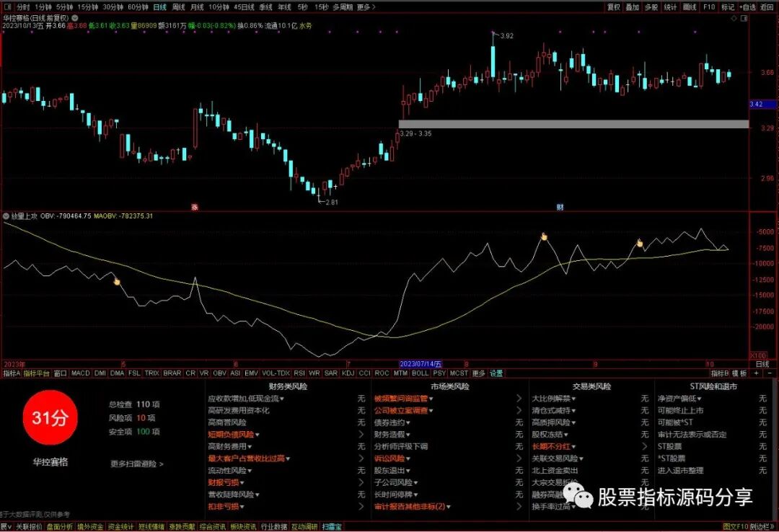Open the 画线 drawing tools
Image resolution: width=779 pixels, height=532 pixels.
[x=690, y=7]
